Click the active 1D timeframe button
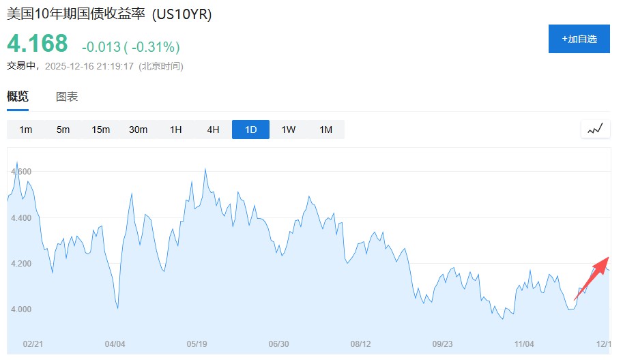This screenshot has height=364, width=623. click(250, 130)
